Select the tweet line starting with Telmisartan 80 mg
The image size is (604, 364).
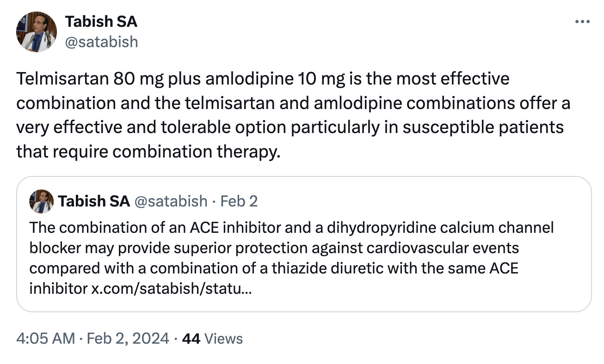[x=263, y=79]
